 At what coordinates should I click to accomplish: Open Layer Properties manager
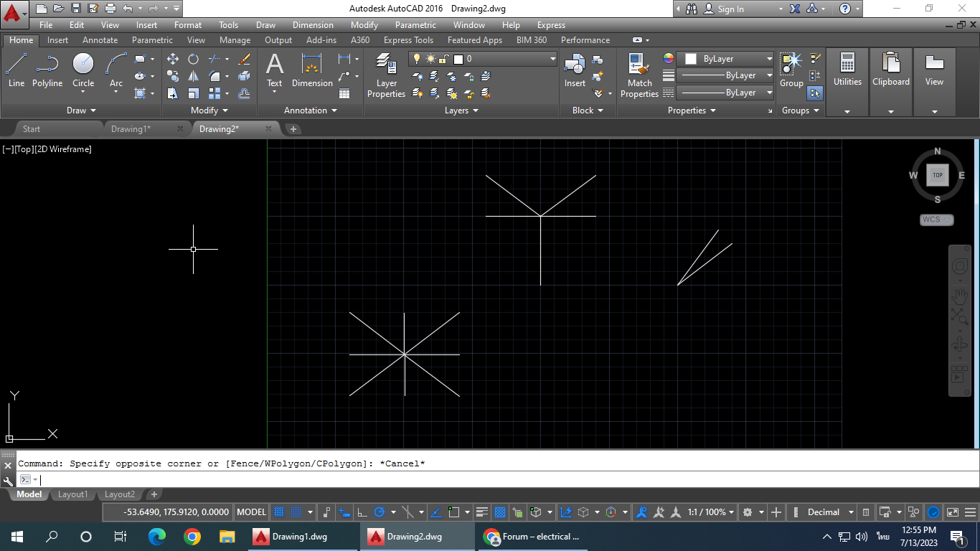(x=387, y=75)
